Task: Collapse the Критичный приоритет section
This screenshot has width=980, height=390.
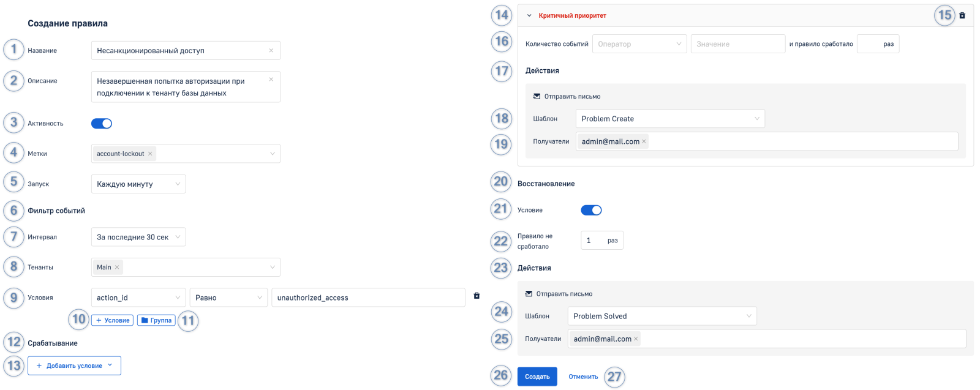Action: pyautogui.click(x=529, y=16)
